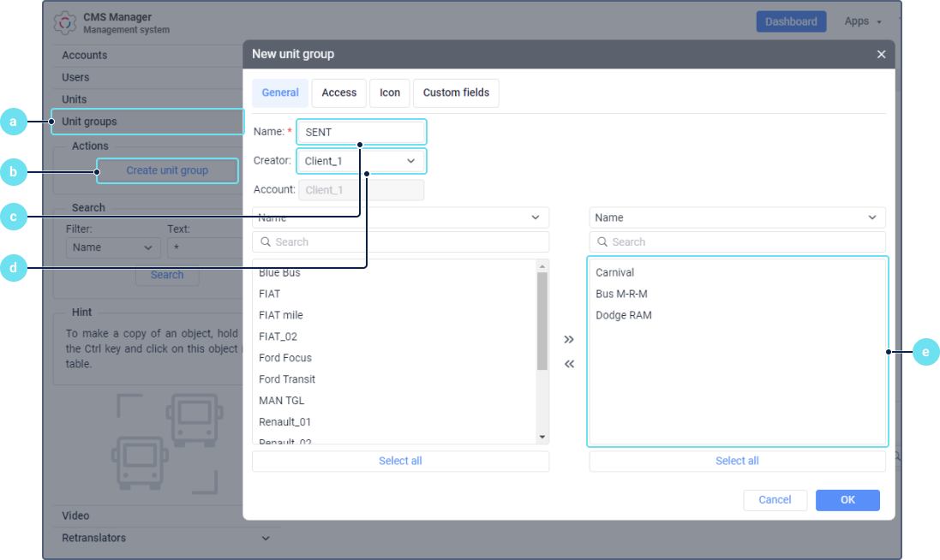This screenshot has width=940, height=560.
Task: Close the New unit group dialog
Action: tap(881, 54)
